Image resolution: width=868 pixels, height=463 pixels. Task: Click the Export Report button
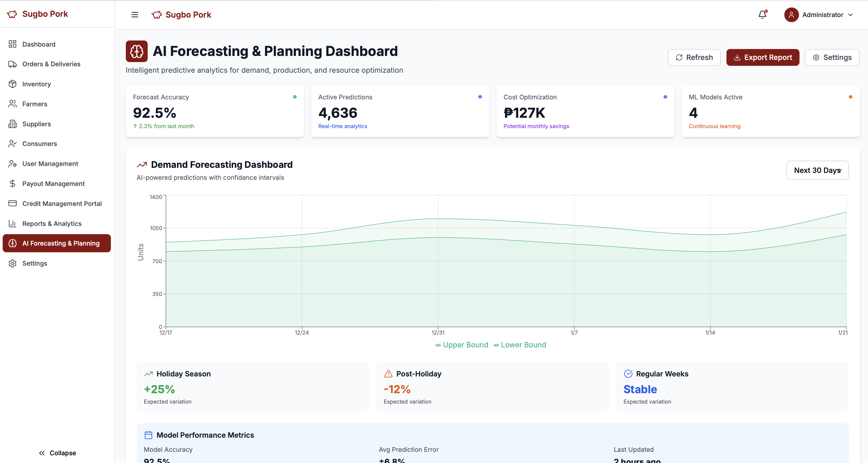(762, 57)
